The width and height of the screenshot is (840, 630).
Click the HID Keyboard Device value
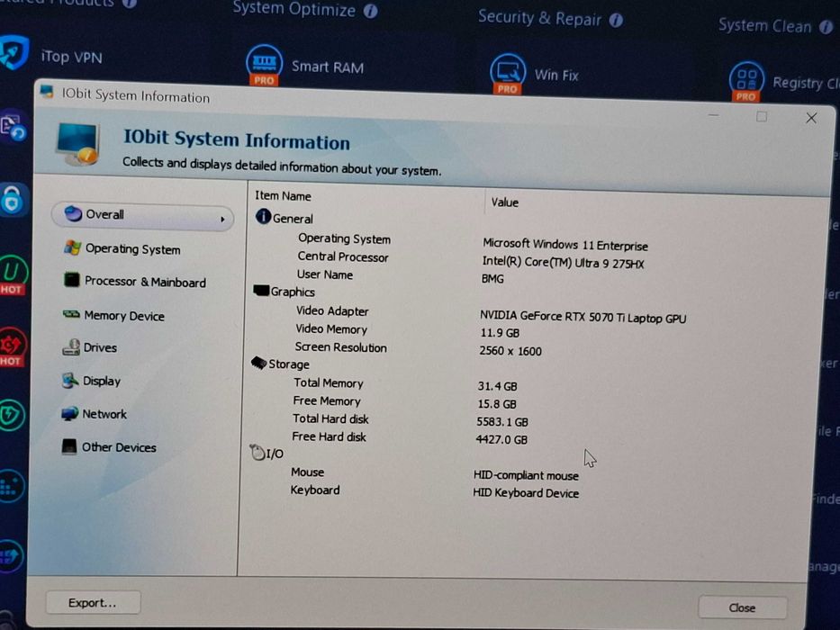tap(526, 493)
